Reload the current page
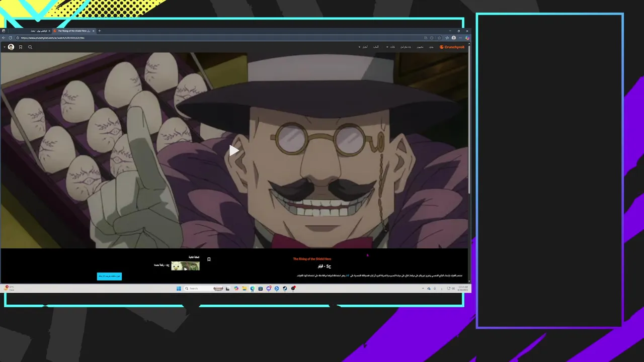Image resolution: width=644 pixels, height=362 pixels. click(x=10, y=38)
